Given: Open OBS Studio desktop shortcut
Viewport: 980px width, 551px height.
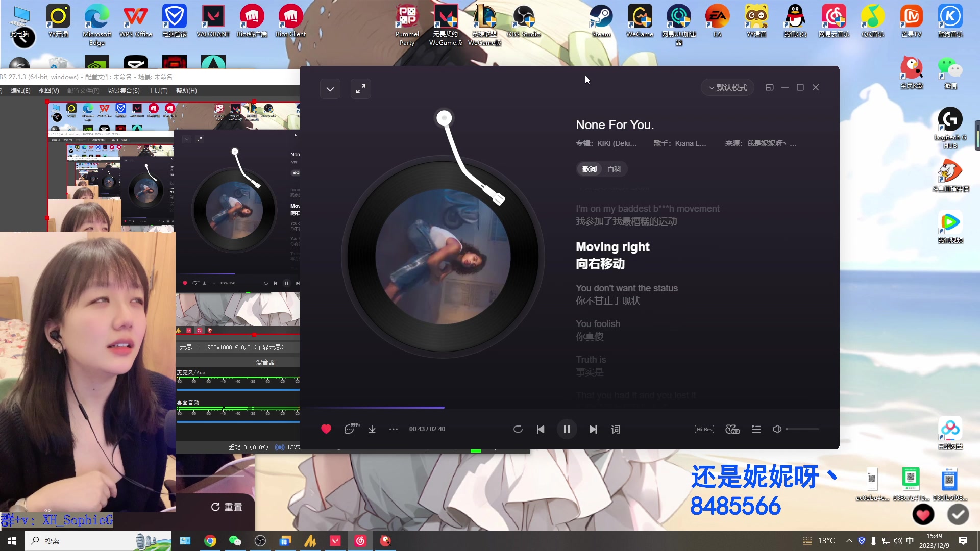Looking at the screenshot, I should 524,21.
